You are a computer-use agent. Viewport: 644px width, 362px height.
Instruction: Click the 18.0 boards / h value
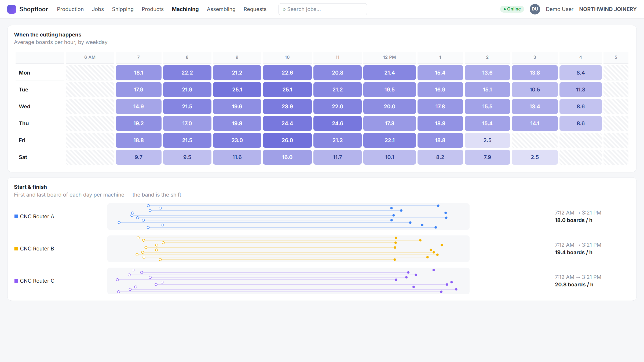[574, 220]
